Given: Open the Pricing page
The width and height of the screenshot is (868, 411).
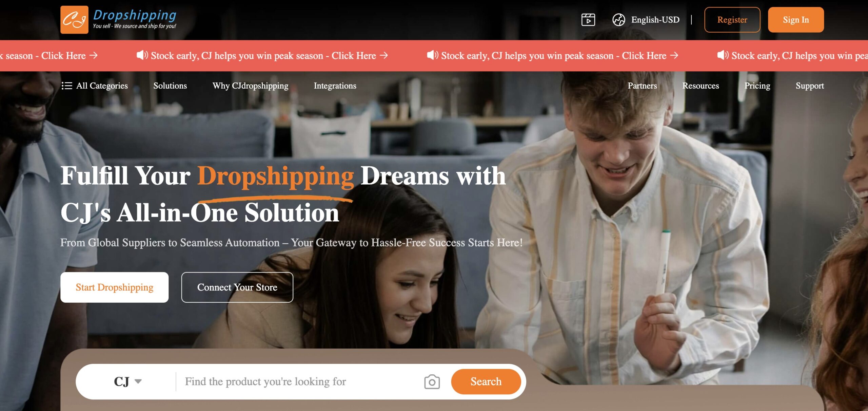Looking at the screenshot, I should [x=757, y=86].
